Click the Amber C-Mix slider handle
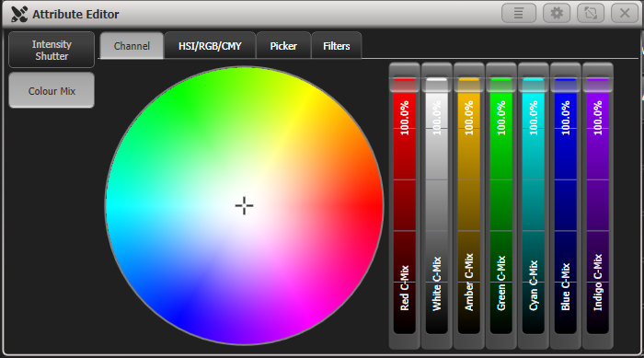The height and width of the screenshot is (358, 644). click(468, 84)
